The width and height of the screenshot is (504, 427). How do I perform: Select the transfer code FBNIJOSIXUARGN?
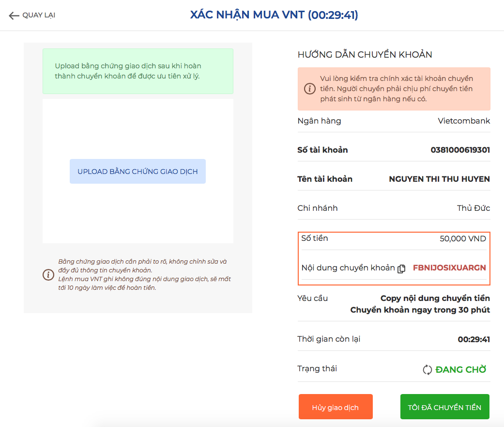pos(449,268)
